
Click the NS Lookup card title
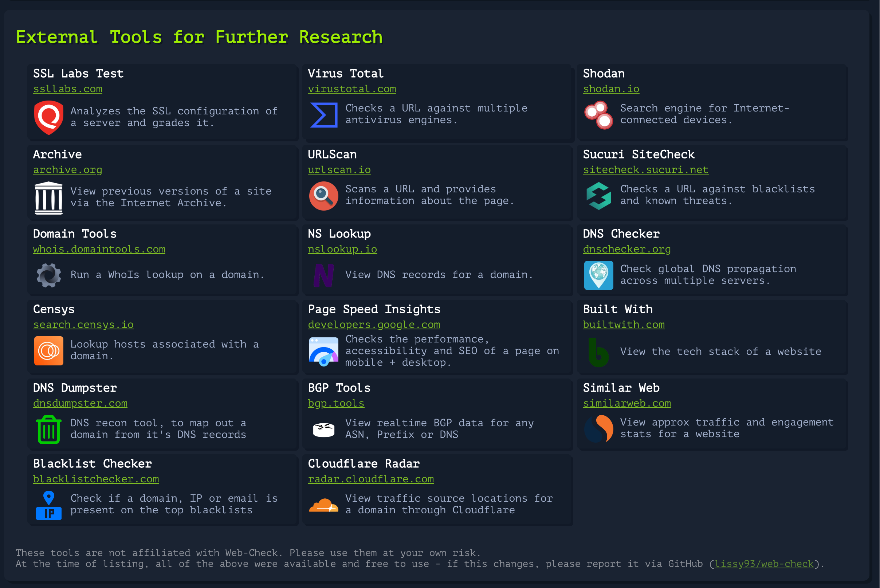coord(339,234)
